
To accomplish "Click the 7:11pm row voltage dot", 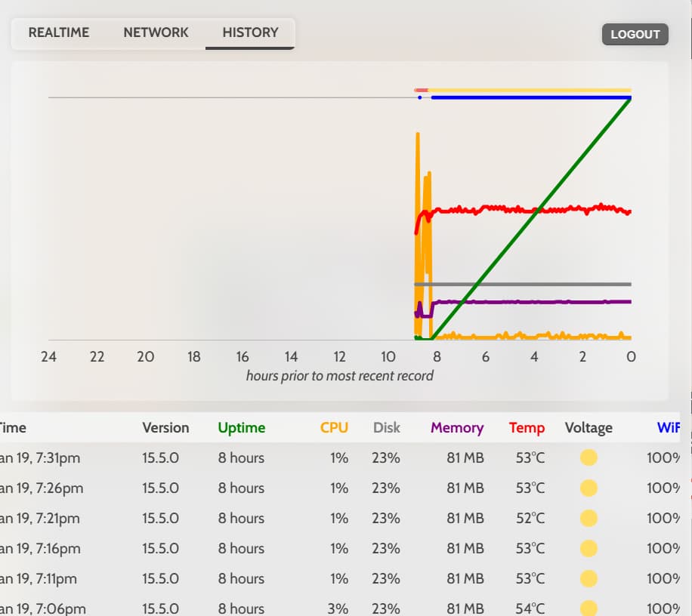I will tap(589, 578).
